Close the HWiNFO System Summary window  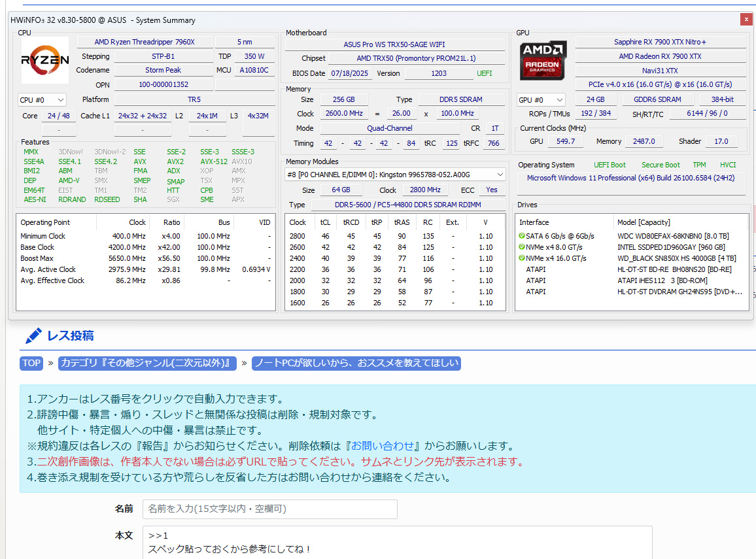click(x=746, y=20)
